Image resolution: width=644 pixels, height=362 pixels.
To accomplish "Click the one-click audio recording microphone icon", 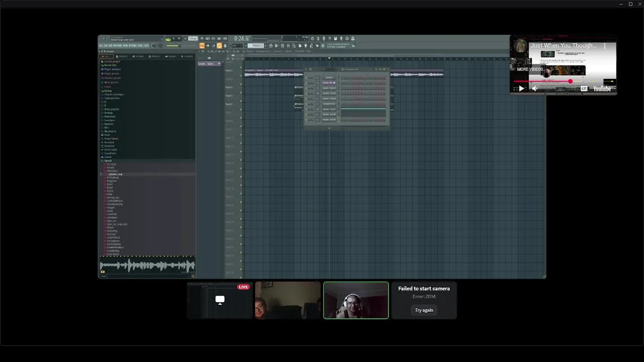I will [324, 38].
